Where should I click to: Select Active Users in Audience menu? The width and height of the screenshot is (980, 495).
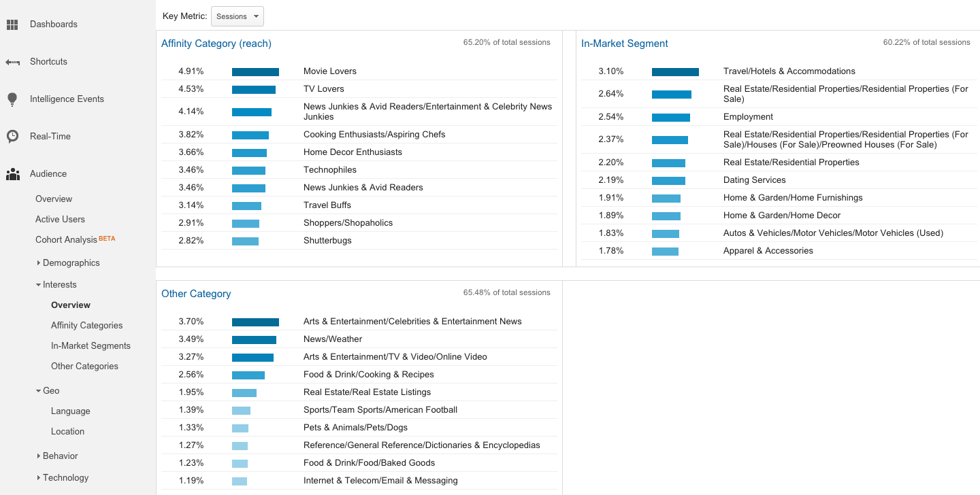60,220
